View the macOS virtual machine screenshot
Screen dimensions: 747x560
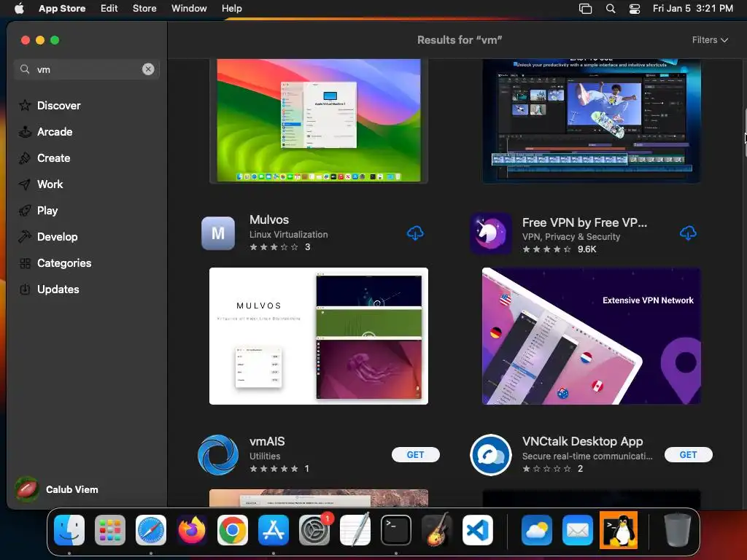click(319, 120)
